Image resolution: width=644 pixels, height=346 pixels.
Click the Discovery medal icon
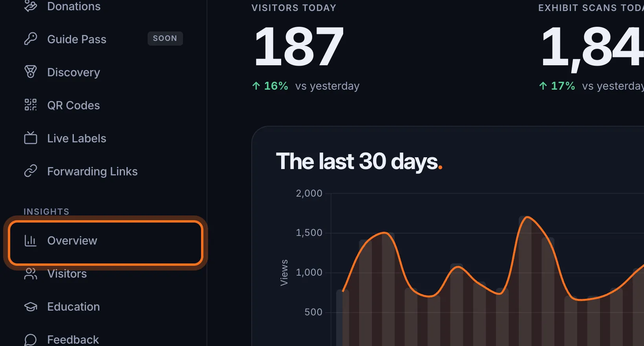(x=31, y=72)
